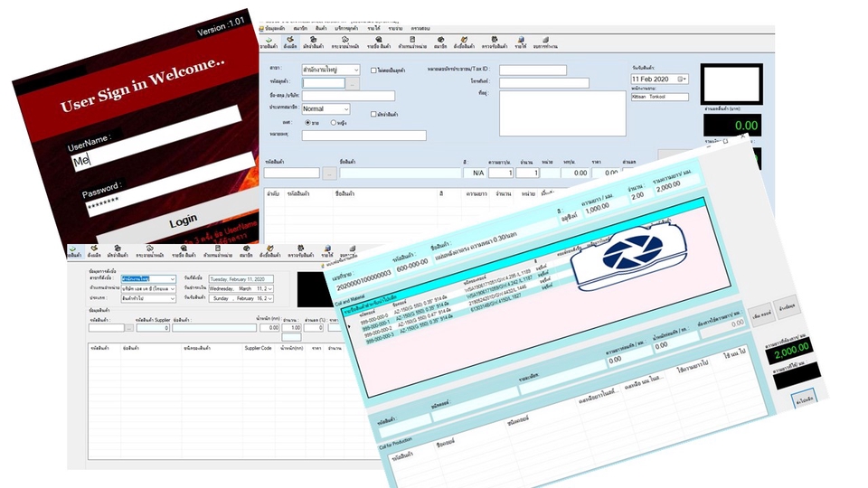Expand the ประเภท type dropdown in purchase window
The image size is (868, 488).
tap(172, 298)
